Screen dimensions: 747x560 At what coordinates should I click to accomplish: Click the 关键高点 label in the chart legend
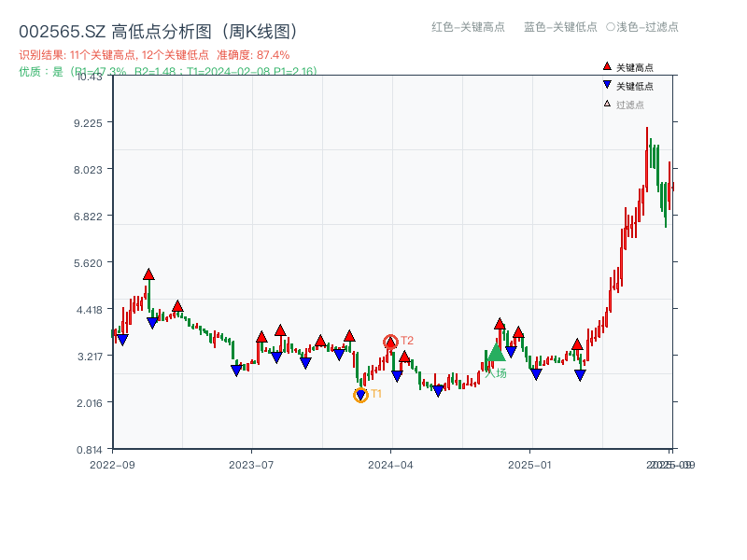point(635,67)
